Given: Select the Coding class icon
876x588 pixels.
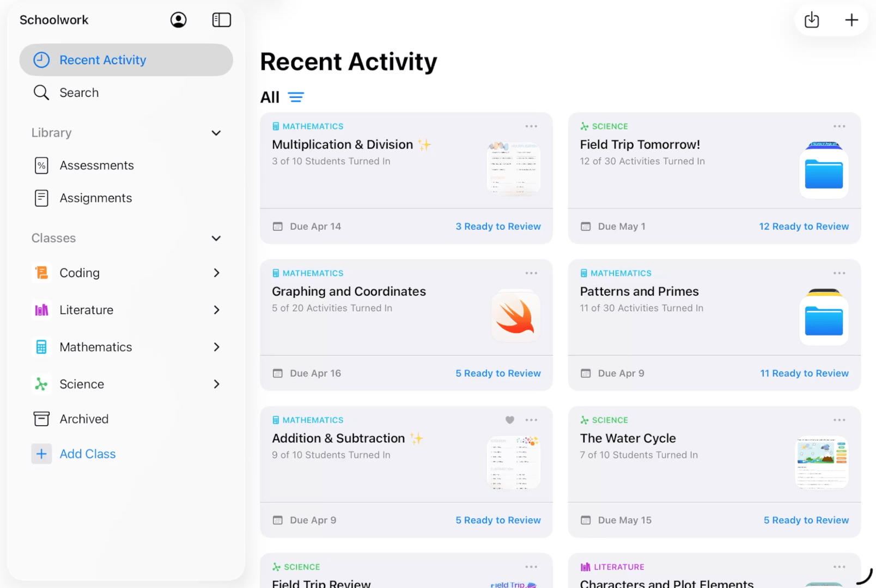Looking at the screenshot, I should tap(41, 273).
